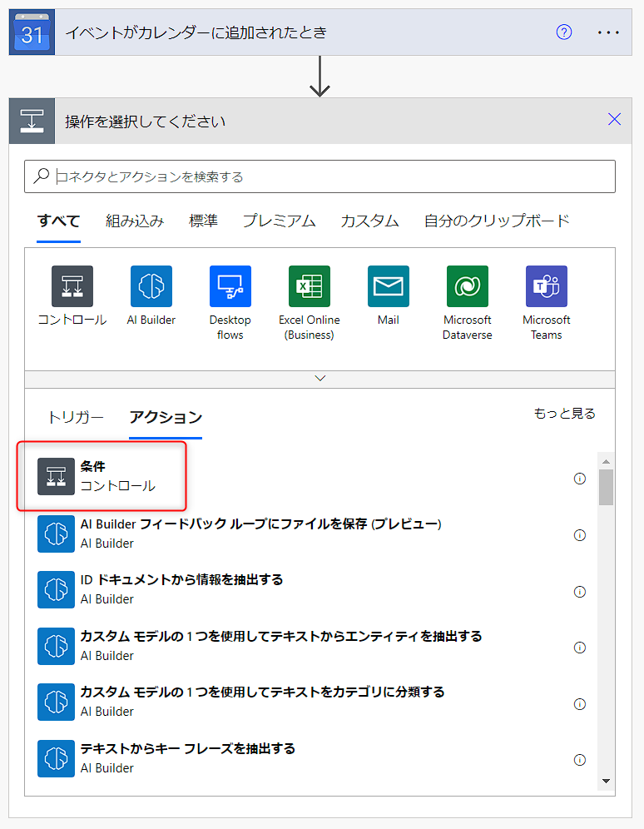The image size is (644, 829).
Task: Switch to the 自分のクリップボード tab
Action: coord(497,221)
